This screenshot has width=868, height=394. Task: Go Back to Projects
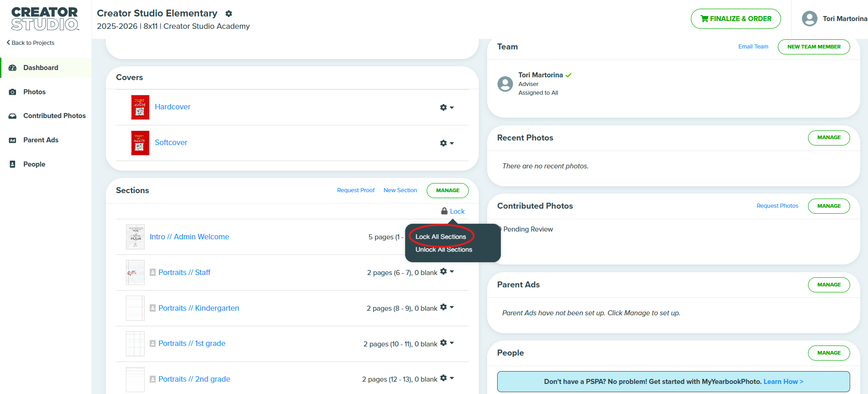[x=30, y=43]
